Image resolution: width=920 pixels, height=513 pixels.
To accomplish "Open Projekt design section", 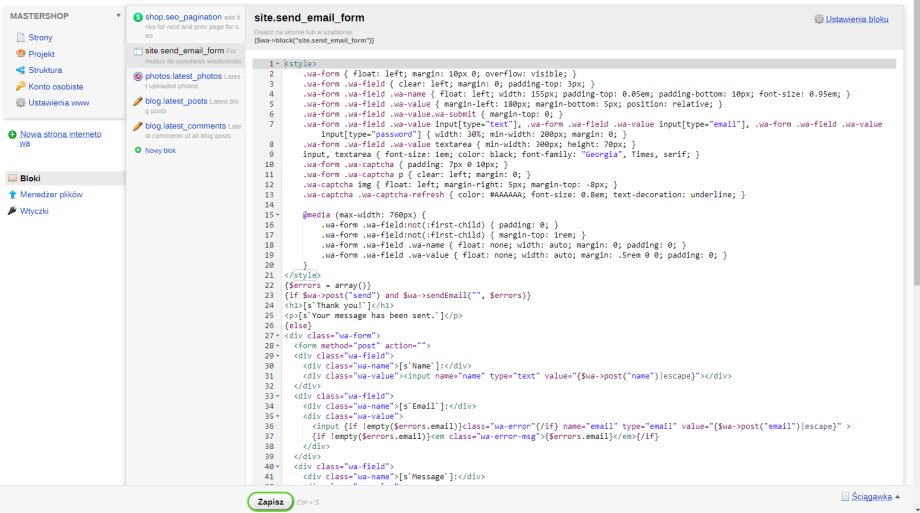I will [x=41, y=54].
